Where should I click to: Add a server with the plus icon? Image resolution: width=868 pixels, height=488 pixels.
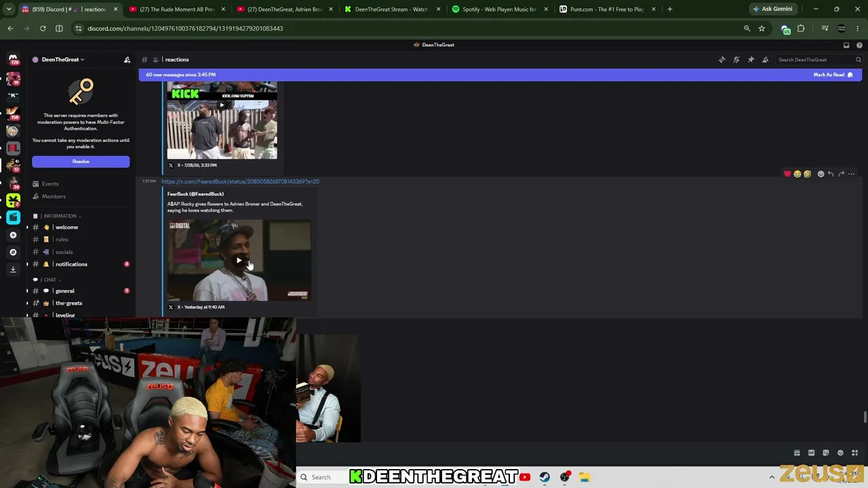click(x=13, y=235)
